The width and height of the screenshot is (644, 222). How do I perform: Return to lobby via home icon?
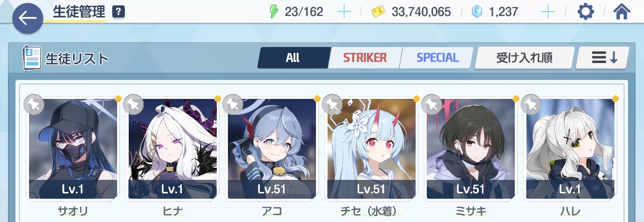(622, 12)
